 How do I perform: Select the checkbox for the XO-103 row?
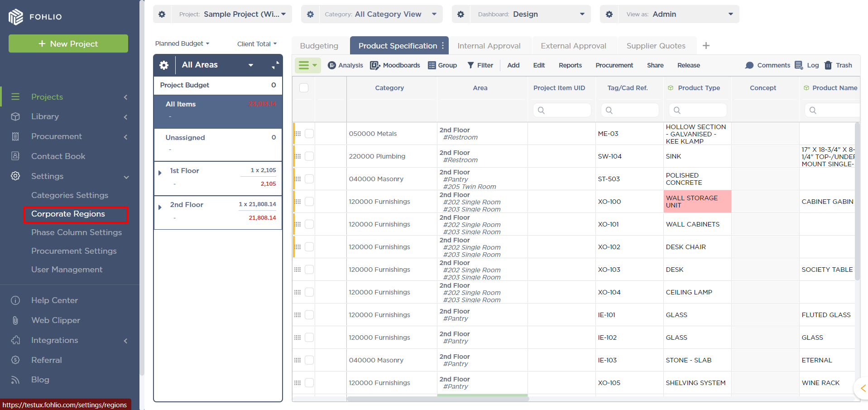[309, 270]
